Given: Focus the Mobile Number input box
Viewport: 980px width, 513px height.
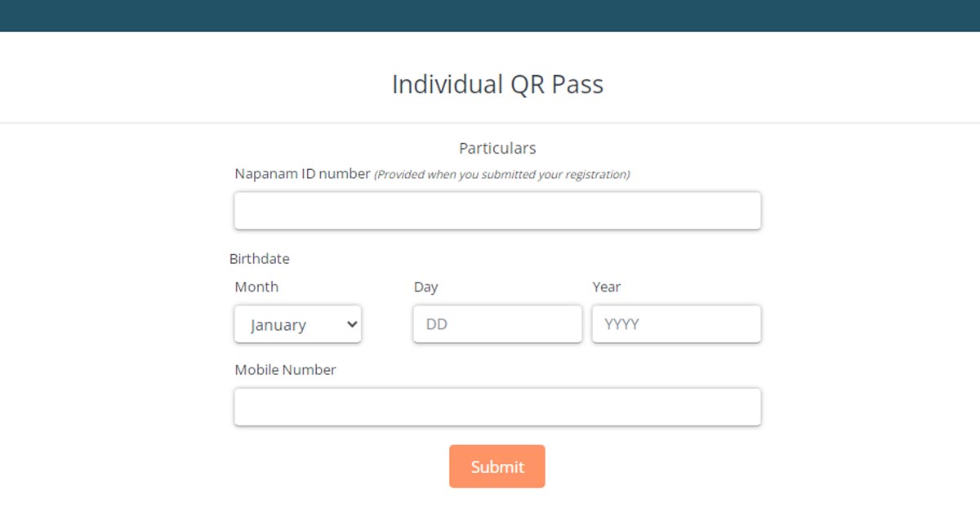Looking at the screenshot, I should 497,406.
